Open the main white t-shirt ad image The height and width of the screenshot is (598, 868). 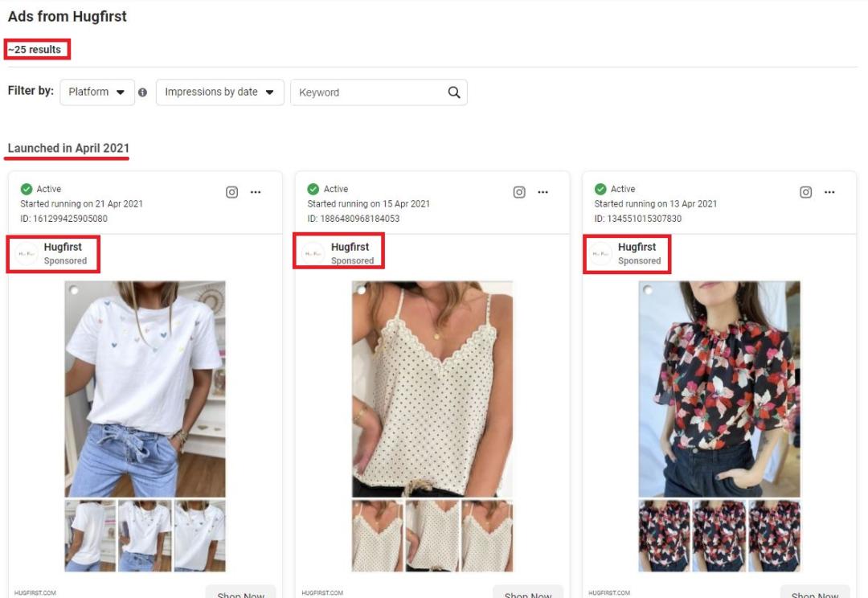(x=145, y=389)
